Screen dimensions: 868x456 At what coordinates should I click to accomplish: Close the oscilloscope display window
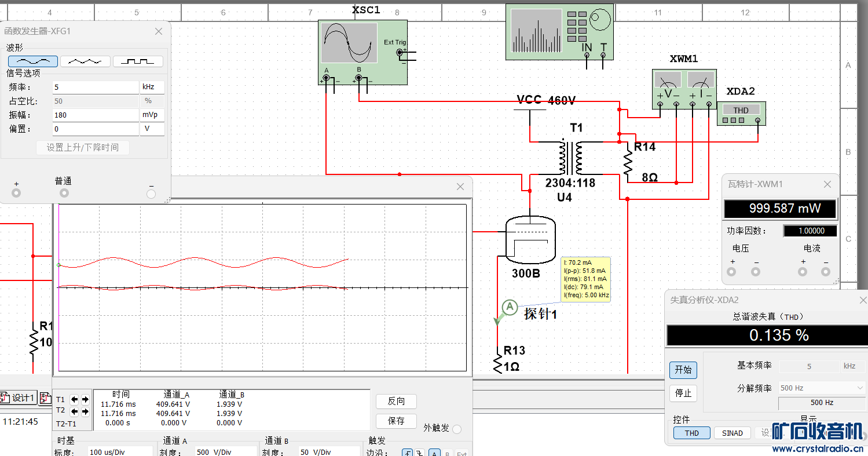(x=460, y=187)
